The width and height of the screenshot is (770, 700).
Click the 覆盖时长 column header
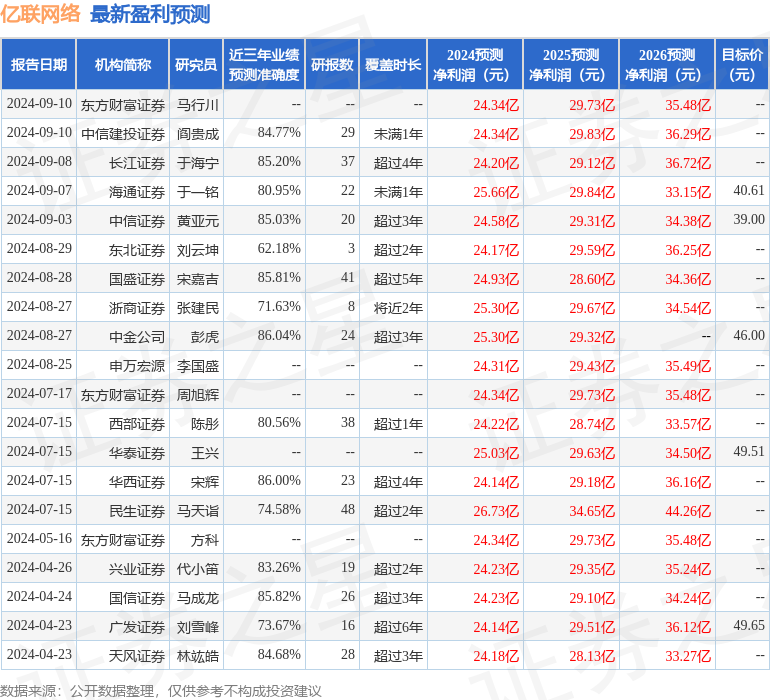point(393,65)
